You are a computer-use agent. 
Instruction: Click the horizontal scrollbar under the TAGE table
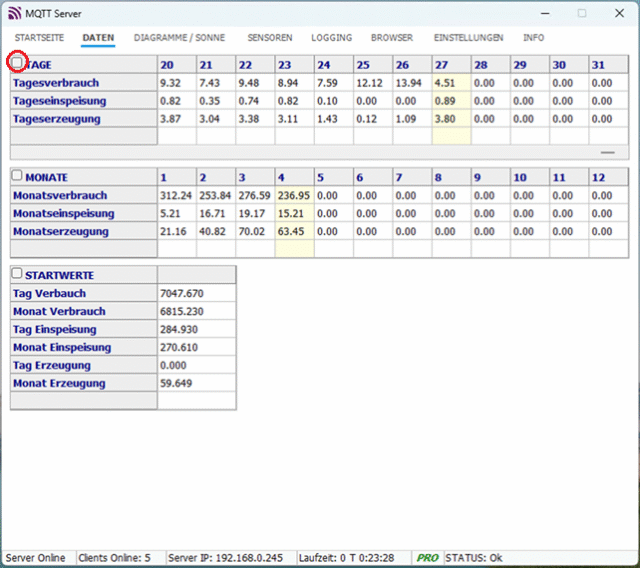point(320,153)
